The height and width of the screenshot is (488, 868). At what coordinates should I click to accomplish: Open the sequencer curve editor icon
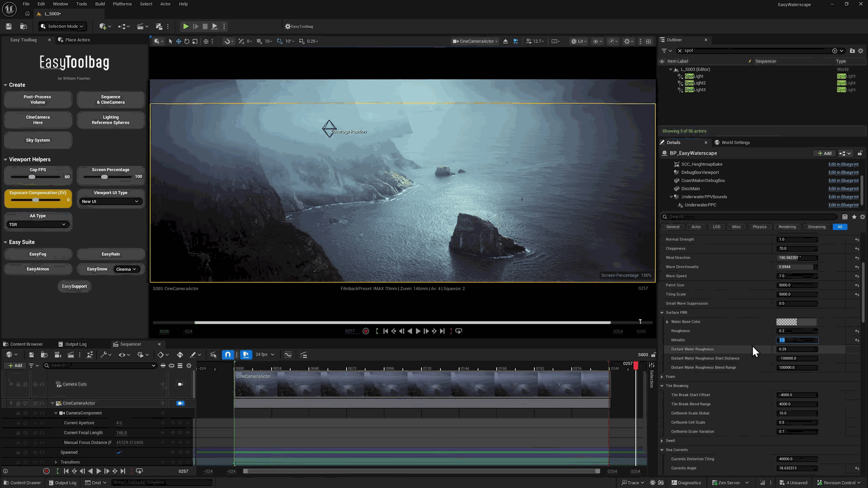coord(288,355)
